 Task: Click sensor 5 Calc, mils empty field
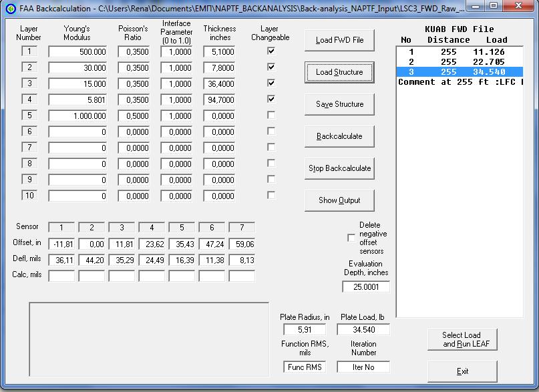[182, 276]
